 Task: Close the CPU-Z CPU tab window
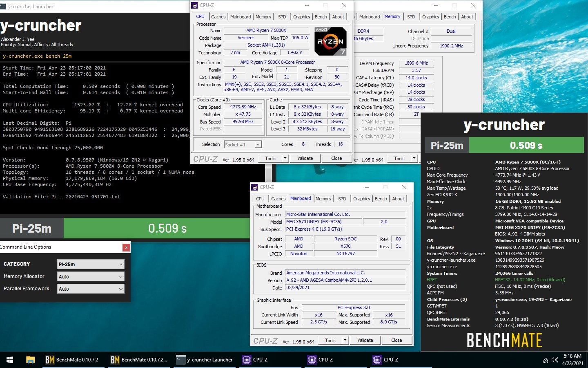[x=344, y=5]
